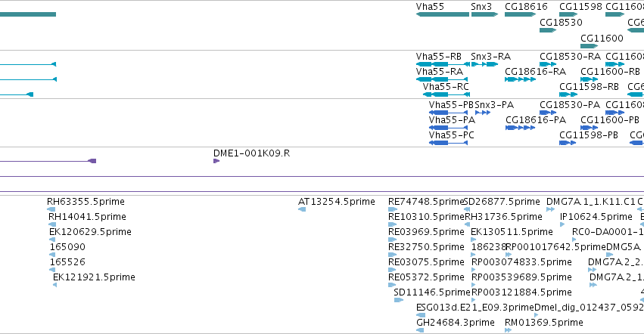Click the DME1-001K09.R feature
644x334 pixels.
216,161
